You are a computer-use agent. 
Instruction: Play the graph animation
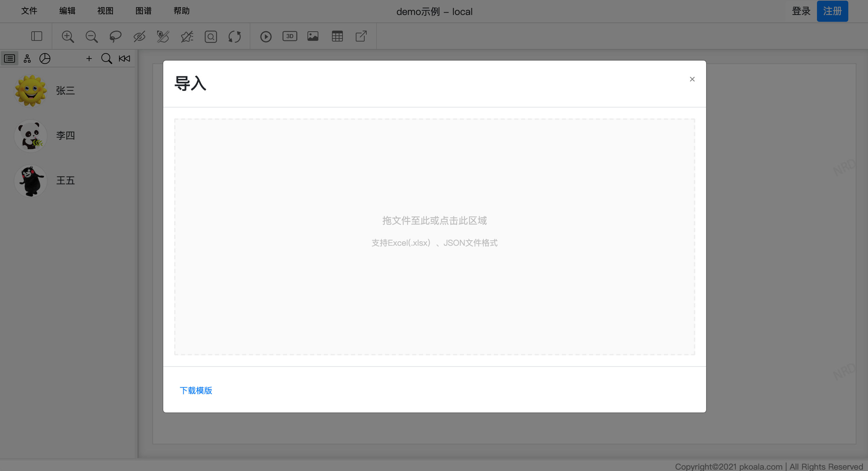point(266,36)
